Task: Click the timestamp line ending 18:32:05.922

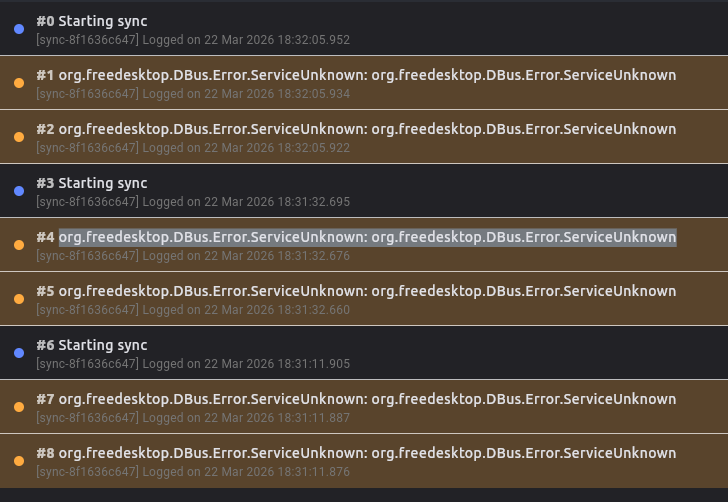Action: coord(193,148)
